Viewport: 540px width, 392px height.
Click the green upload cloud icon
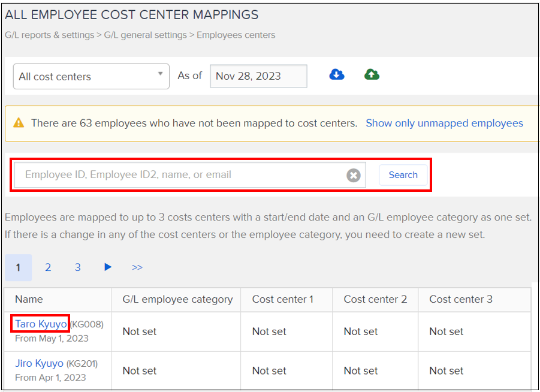click(372, 74)
